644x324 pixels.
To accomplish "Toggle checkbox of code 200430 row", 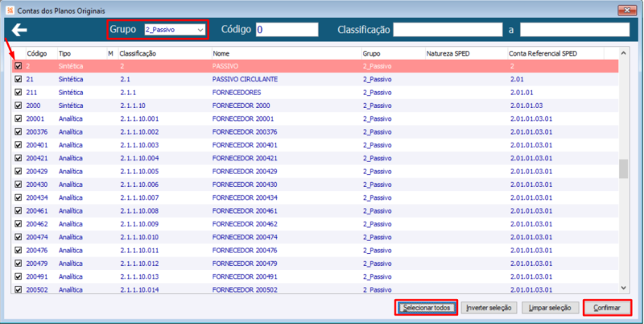I will click(18, 185).
